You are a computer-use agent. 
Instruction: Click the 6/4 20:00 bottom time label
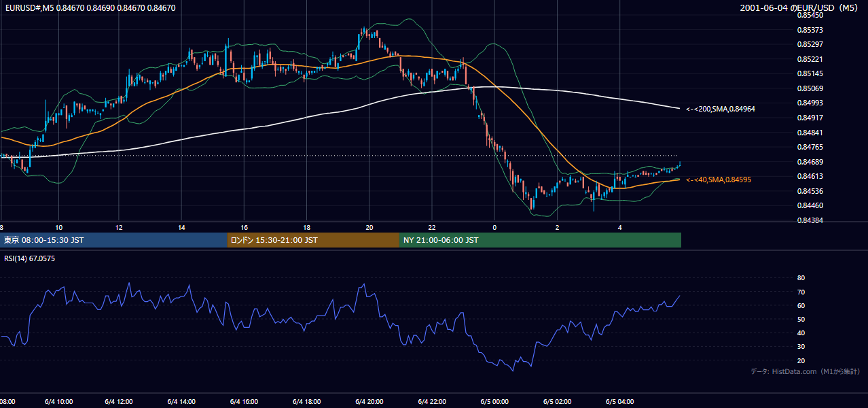point(369,402)
